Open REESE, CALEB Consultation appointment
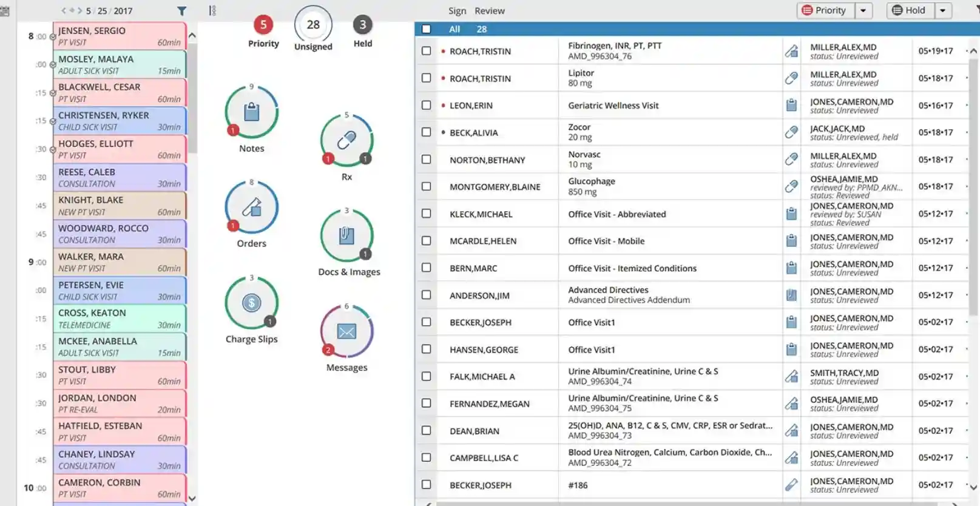 tap(120, 177)
